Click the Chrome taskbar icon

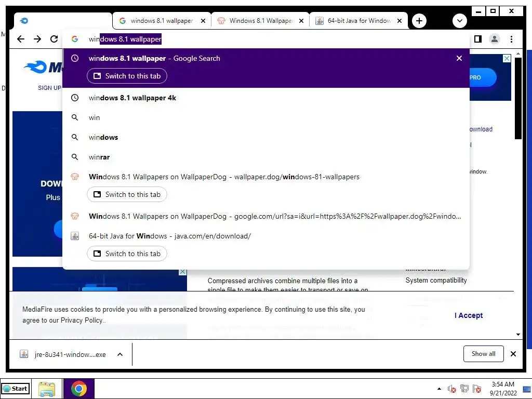79,389
